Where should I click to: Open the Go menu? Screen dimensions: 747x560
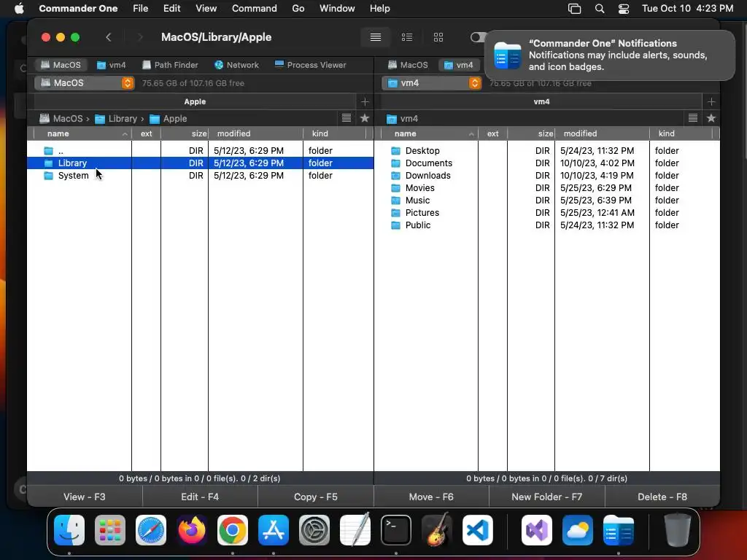tap(298, 8)
